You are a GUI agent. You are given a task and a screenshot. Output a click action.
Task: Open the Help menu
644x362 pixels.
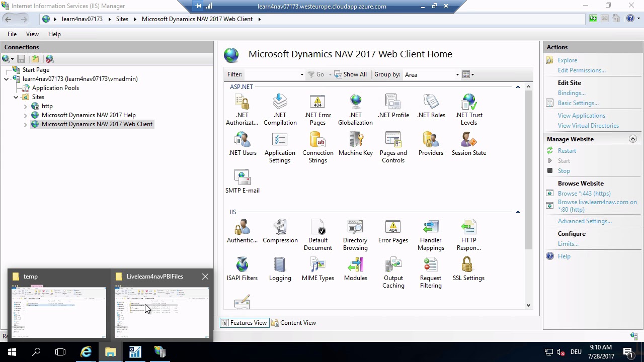click(54, 34)
